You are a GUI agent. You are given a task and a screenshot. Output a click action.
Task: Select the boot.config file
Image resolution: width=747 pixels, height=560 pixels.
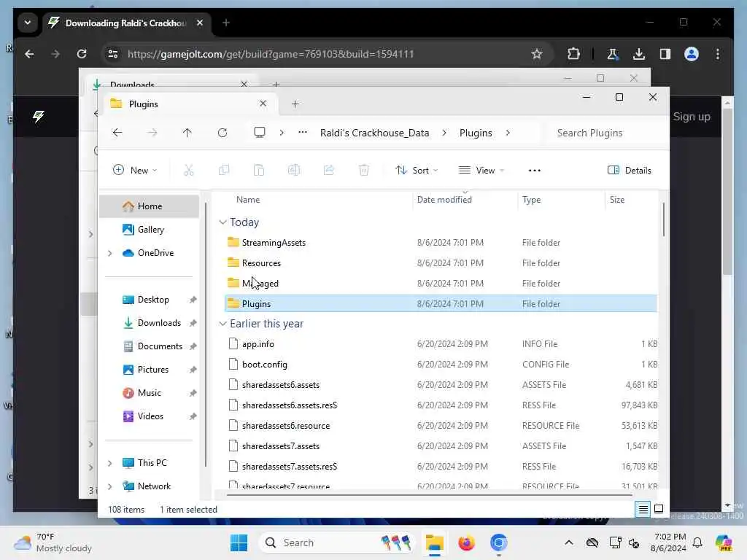coord(441,365)
